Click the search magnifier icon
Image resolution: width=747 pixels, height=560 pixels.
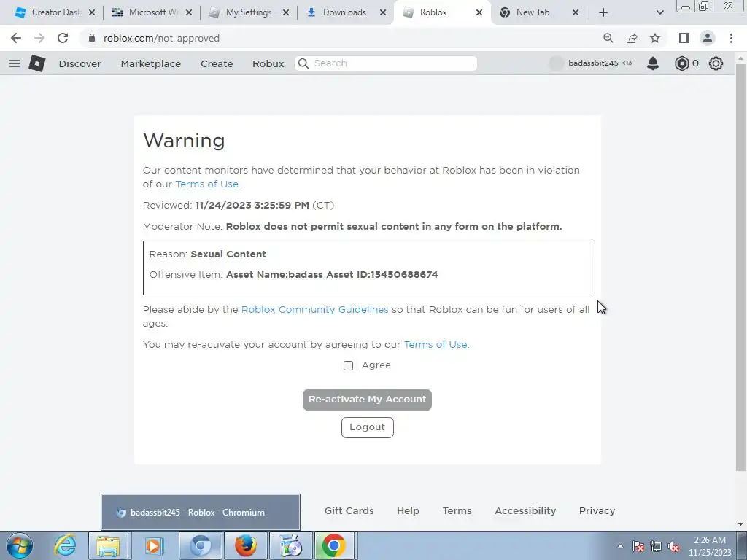303,63
